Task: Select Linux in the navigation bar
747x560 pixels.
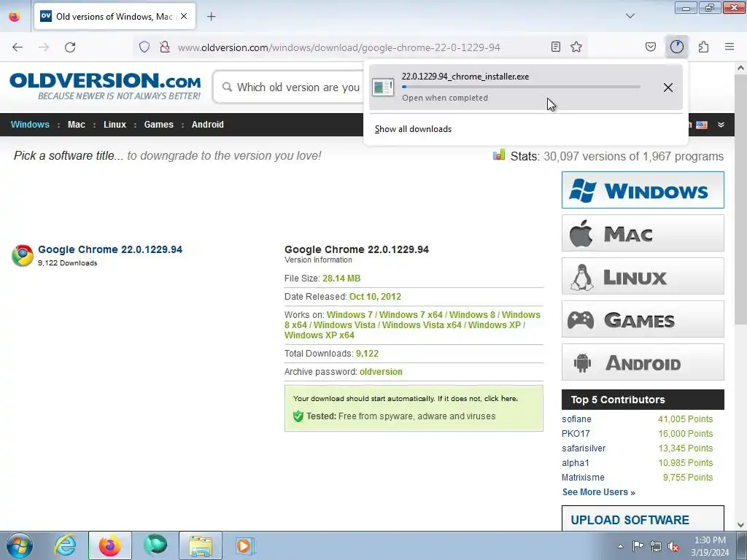Action: (115, 125)
